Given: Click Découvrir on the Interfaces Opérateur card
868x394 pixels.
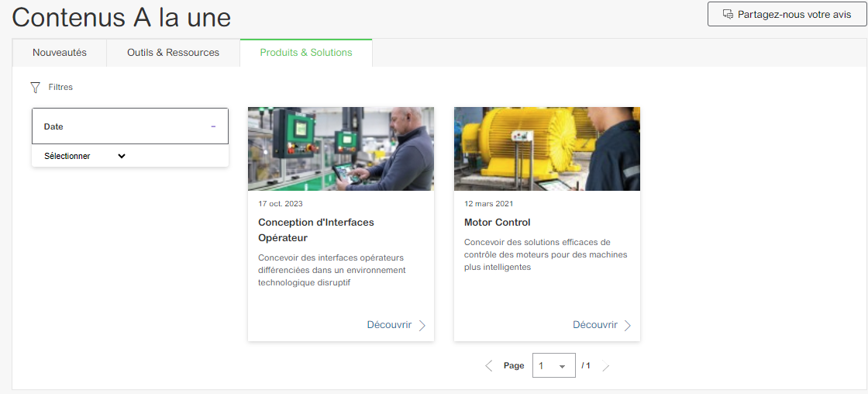Looking at the screenshot, I should pos(389,325).
